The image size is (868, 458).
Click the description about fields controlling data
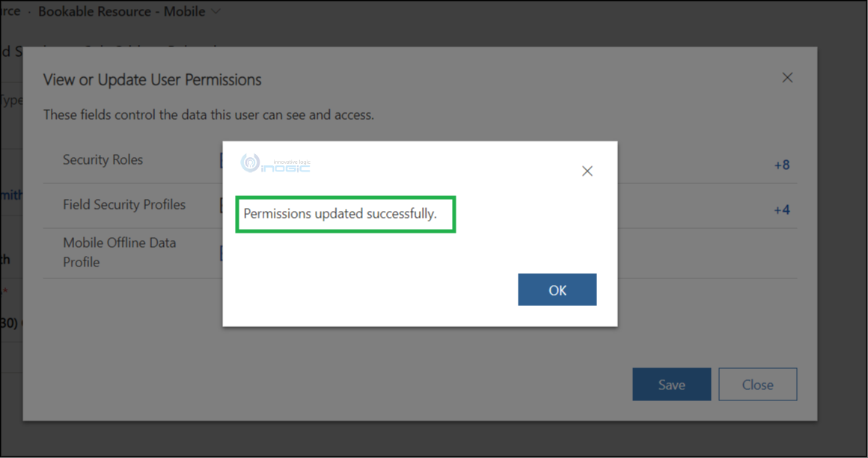(209, 114)
